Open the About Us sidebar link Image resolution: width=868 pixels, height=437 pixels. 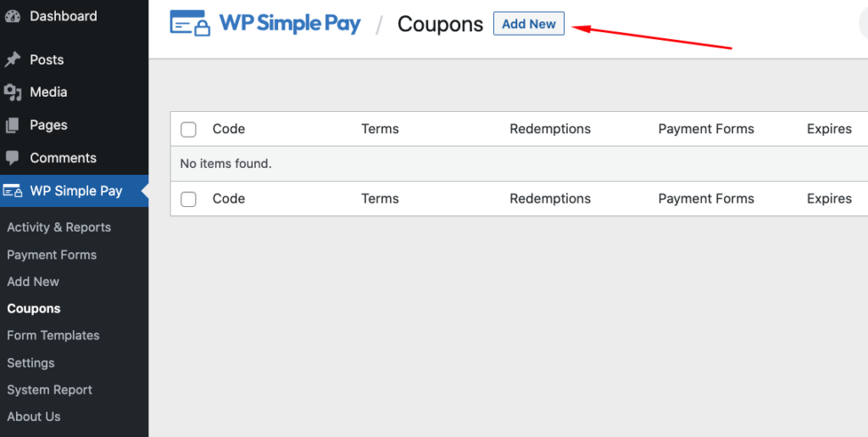point(34,417)
